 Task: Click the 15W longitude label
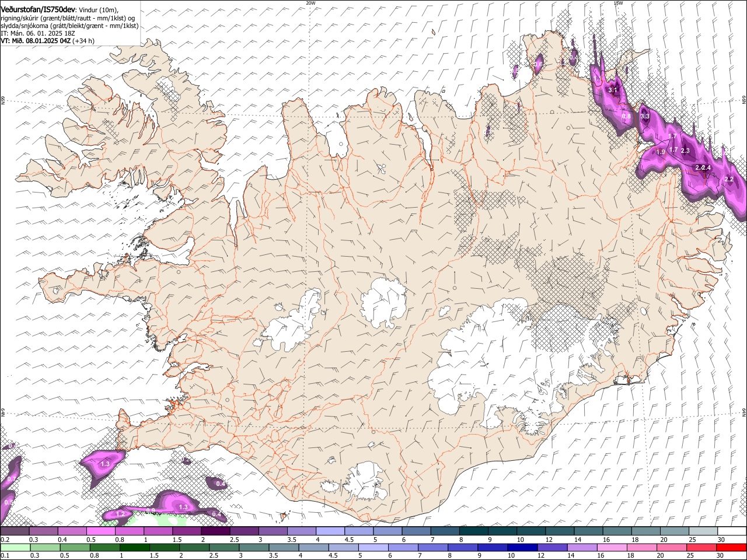617,2
